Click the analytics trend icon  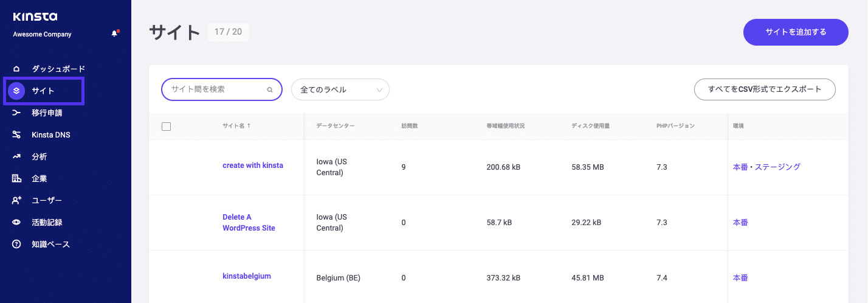click(16, 156)
